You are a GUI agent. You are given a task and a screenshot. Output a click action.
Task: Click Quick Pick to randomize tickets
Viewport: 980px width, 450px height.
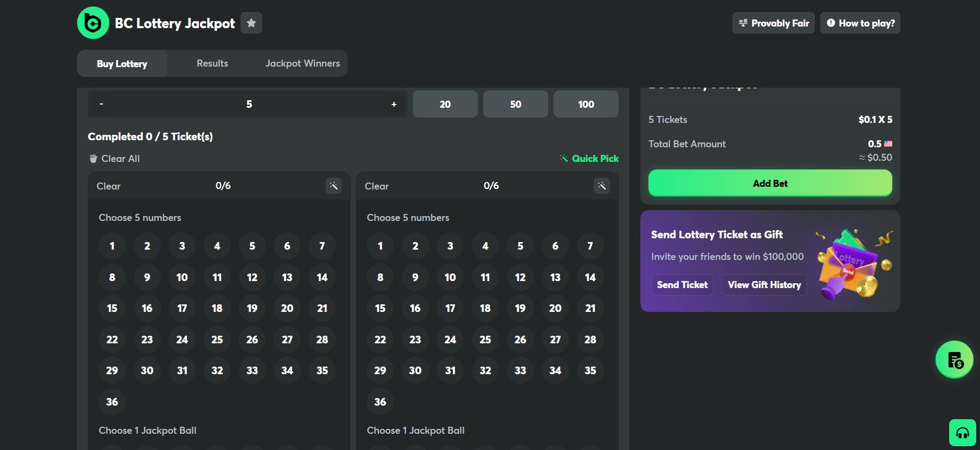click(589, 159)
